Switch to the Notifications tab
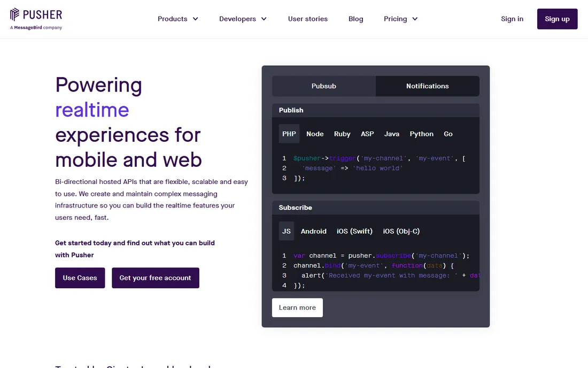Viewport: 588px width, 368px height. [x=428, y=86]
